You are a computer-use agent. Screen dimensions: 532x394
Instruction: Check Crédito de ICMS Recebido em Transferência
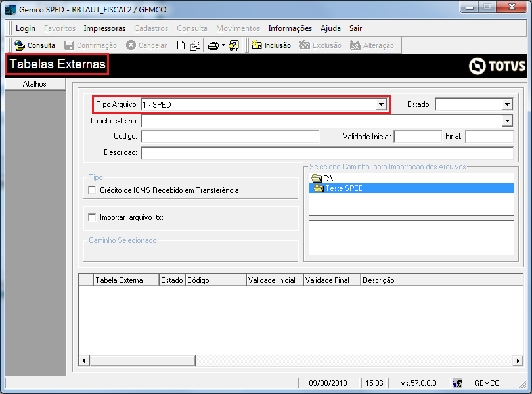pyautogui.click(x=92, y=190)
